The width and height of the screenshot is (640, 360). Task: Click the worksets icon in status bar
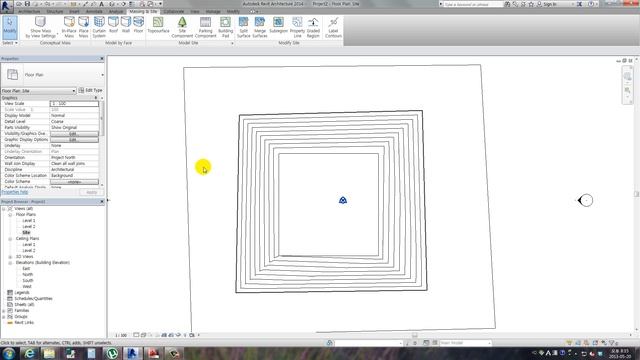[x=330, y=343]
